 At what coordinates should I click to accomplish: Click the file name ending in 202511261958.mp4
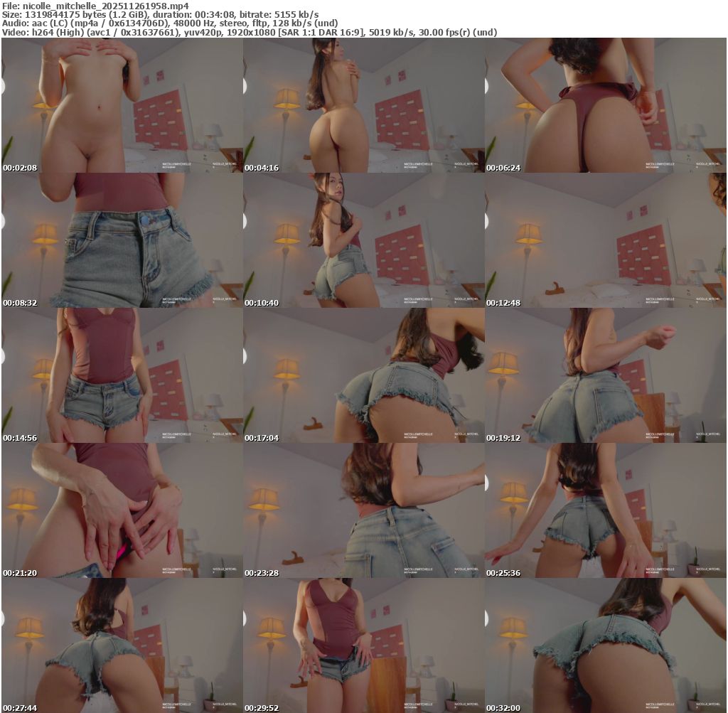106,6
